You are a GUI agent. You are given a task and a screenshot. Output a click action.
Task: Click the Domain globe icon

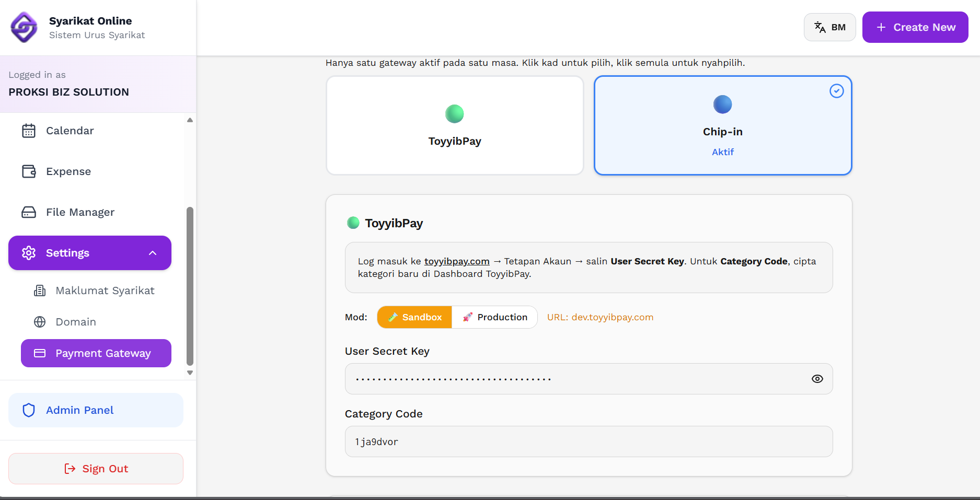(40, 322)
